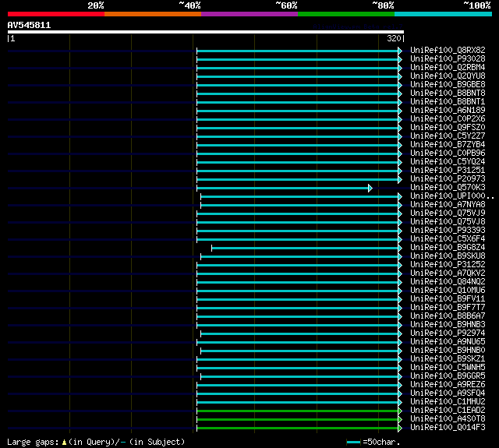This screenshot has width=499, height=448.
Task: Click the cyan 50char scale bar icon
Action: (x=353, y=442)
